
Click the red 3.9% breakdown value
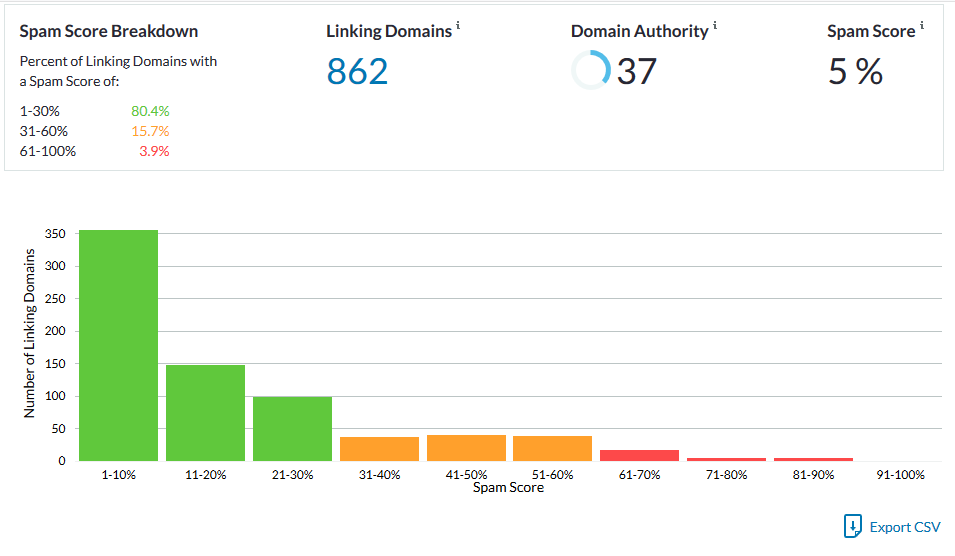point(154,151)
